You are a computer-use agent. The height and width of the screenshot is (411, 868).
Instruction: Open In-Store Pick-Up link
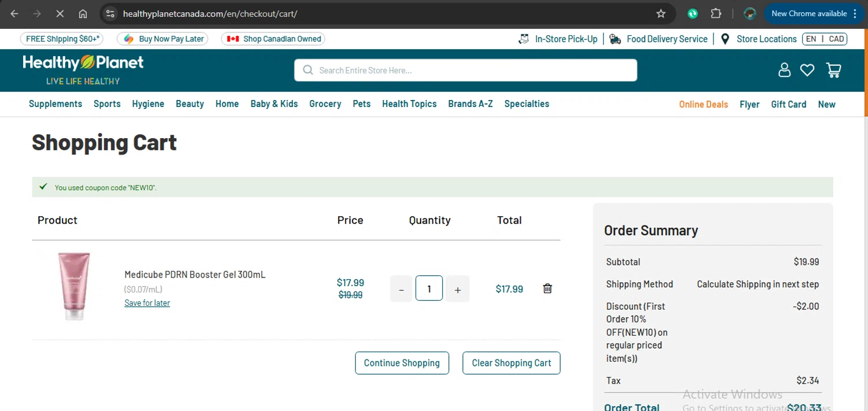click(558, 39)
